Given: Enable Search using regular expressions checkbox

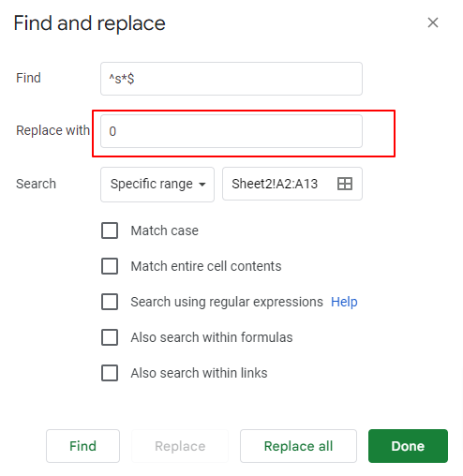Looking at the screenshot, I should point(110,302).
